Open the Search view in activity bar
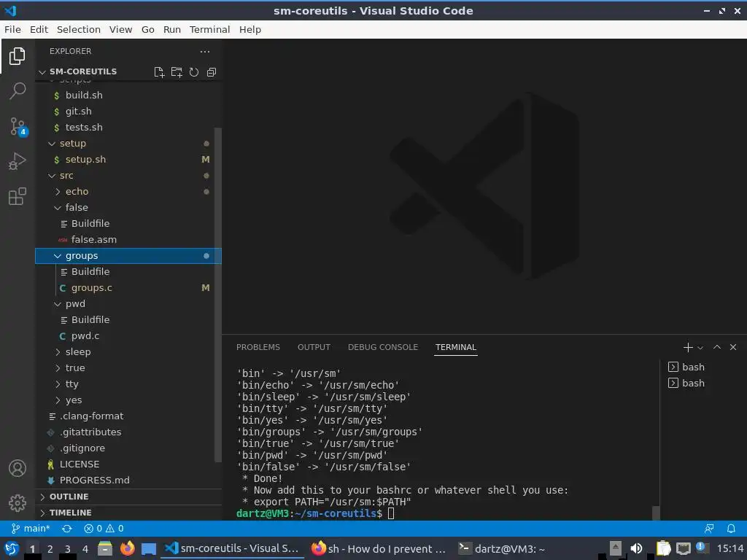 pyautogui.click(x=18, y=90)
